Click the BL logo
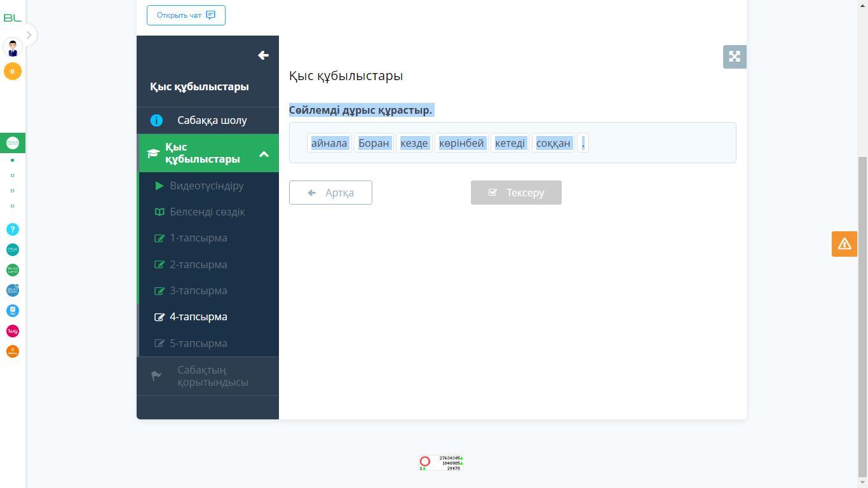The image size is (868, 488). 12,18
